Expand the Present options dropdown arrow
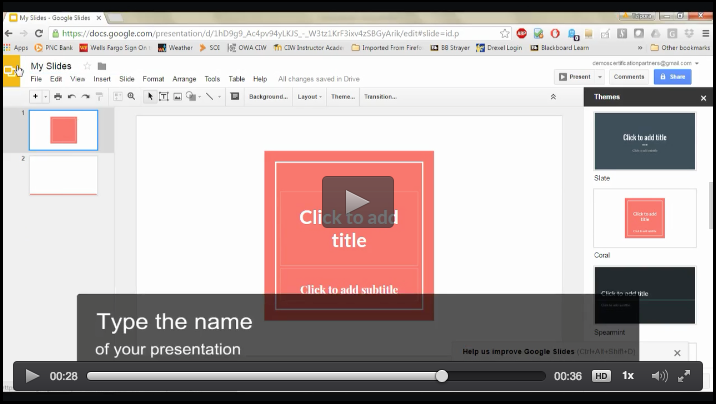717x404 pixels. coord(600,77)
